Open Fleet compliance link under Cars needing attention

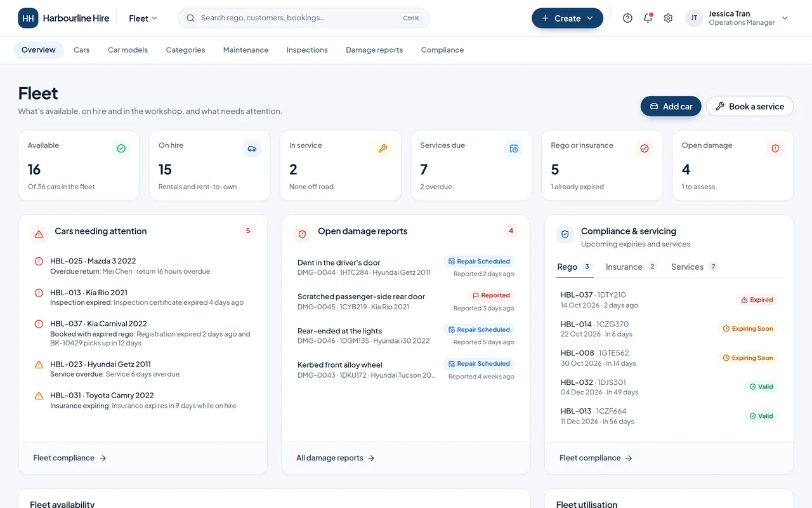(70, 458)
